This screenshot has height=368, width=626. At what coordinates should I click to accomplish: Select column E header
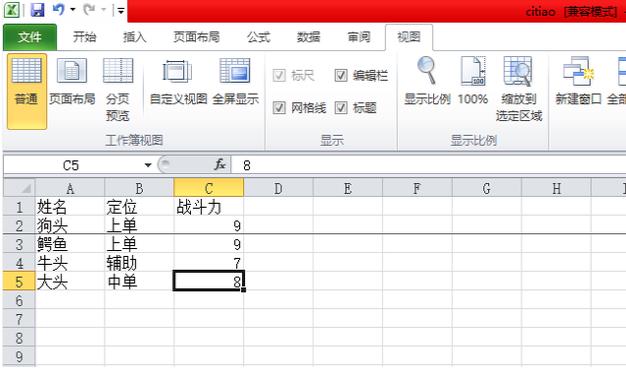click(348, 188)
